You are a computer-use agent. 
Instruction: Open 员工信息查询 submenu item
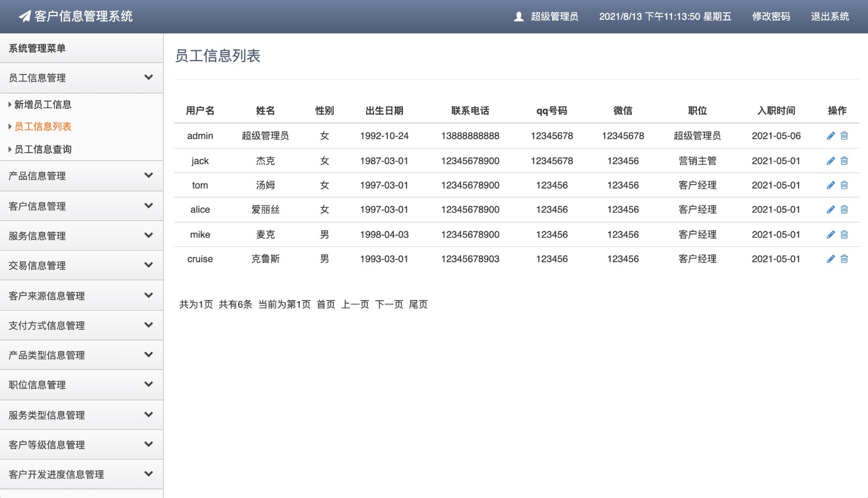coord(43,149)
